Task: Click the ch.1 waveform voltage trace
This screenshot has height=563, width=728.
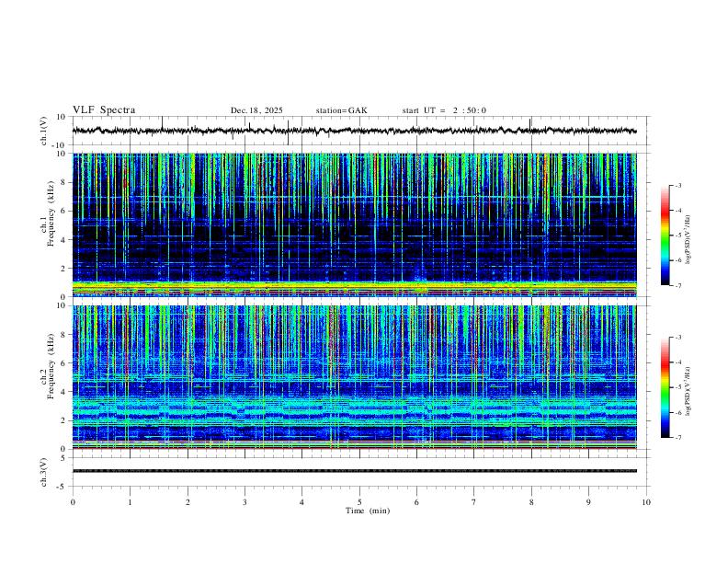Action: pyautogui.click(x=354, y=131)
